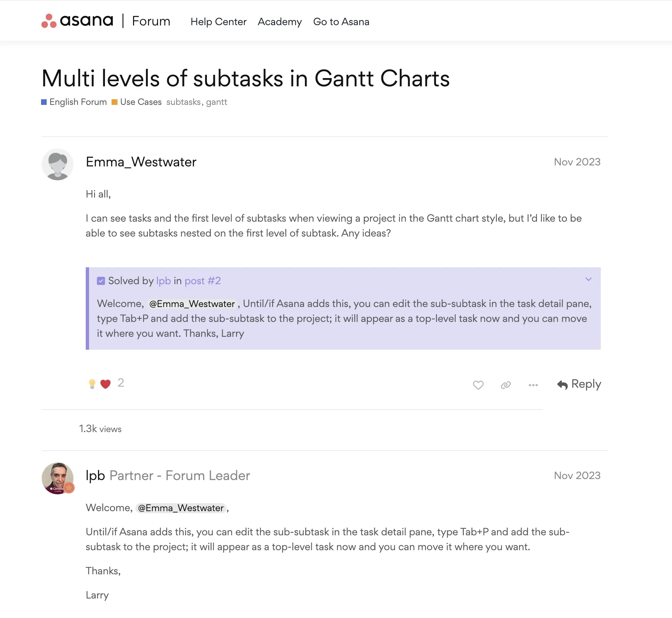Viewport: 672px width, 618px height.
Task: Open post #2 from the solution box
Action: coord(203,281)
